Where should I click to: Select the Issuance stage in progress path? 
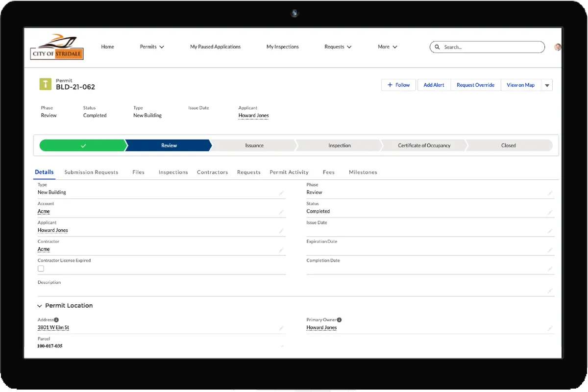pos(254,146)
